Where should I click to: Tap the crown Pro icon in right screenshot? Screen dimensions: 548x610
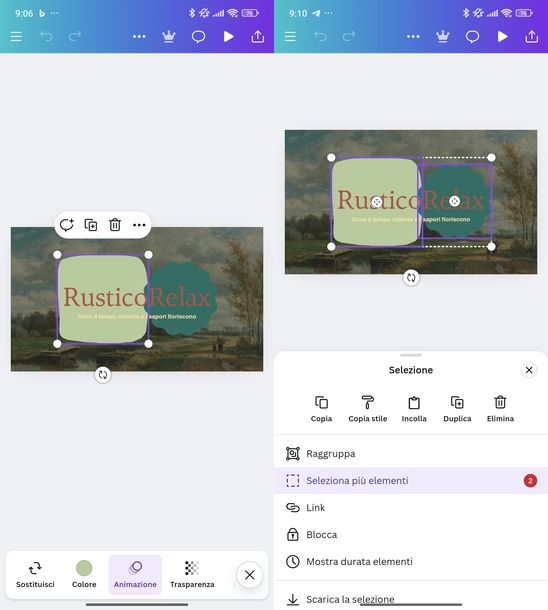pos(443,37)
